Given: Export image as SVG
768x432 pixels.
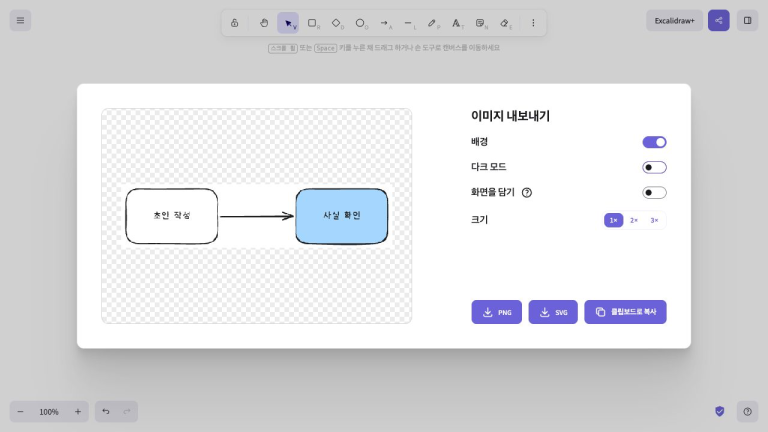Looking at the screenshot, I should (553, 312).
